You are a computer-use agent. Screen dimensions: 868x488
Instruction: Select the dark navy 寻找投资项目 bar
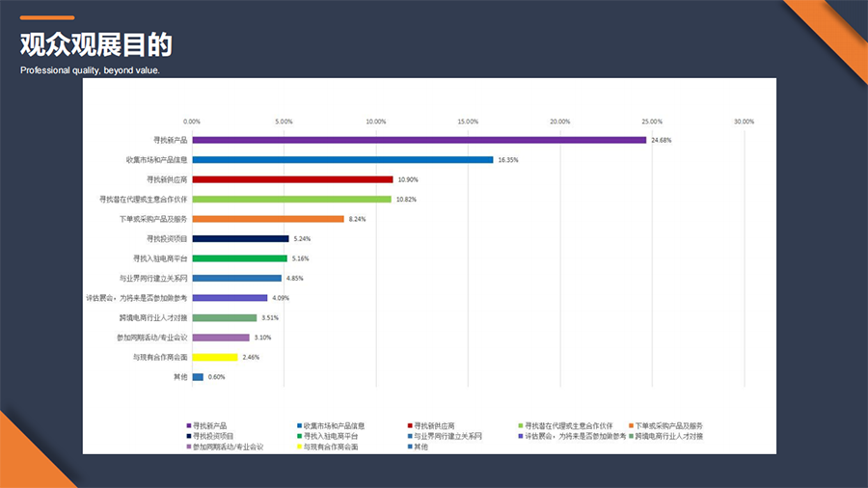240,239
